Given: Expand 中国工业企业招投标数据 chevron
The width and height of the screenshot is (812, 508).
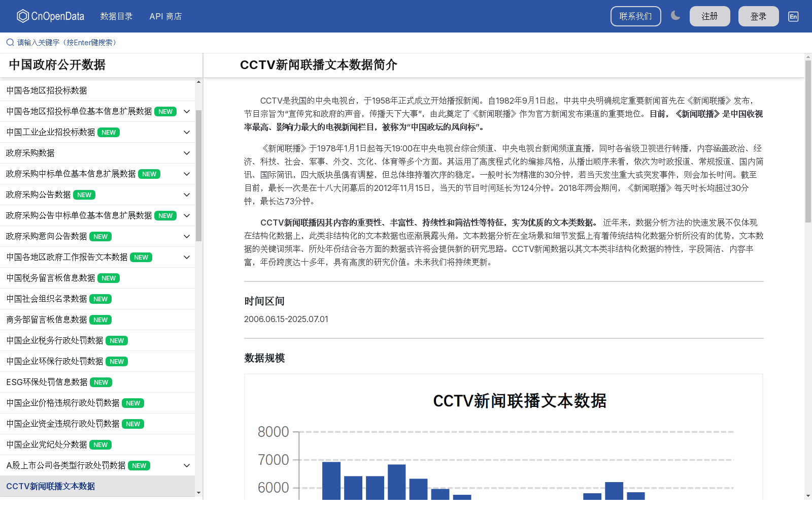Looking at the screenshot, I should [187, 132].
